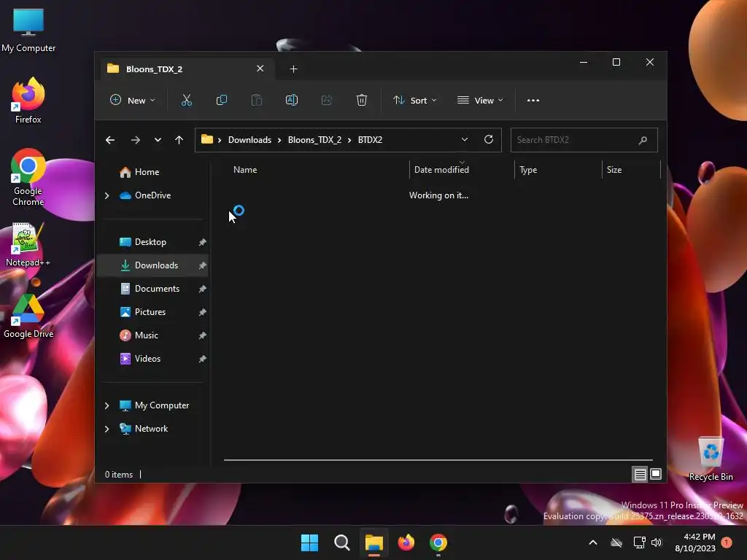Go up one folder level arrow
This screenshot has height=560, width=747.
point(179,140)
